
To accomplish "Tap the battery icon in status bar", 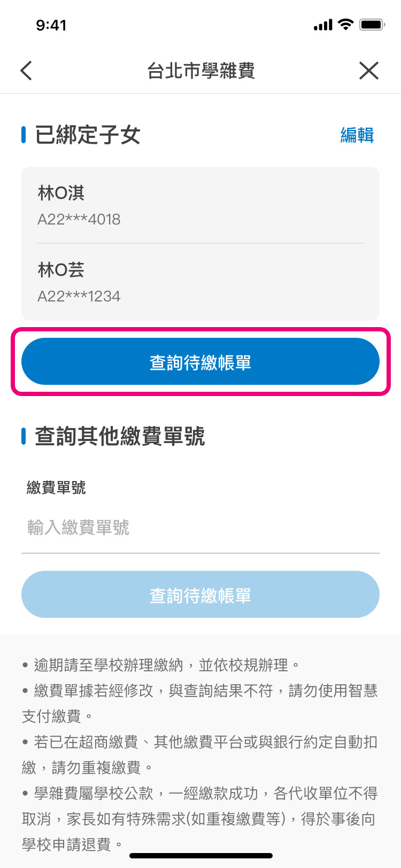I will (372, 25).
